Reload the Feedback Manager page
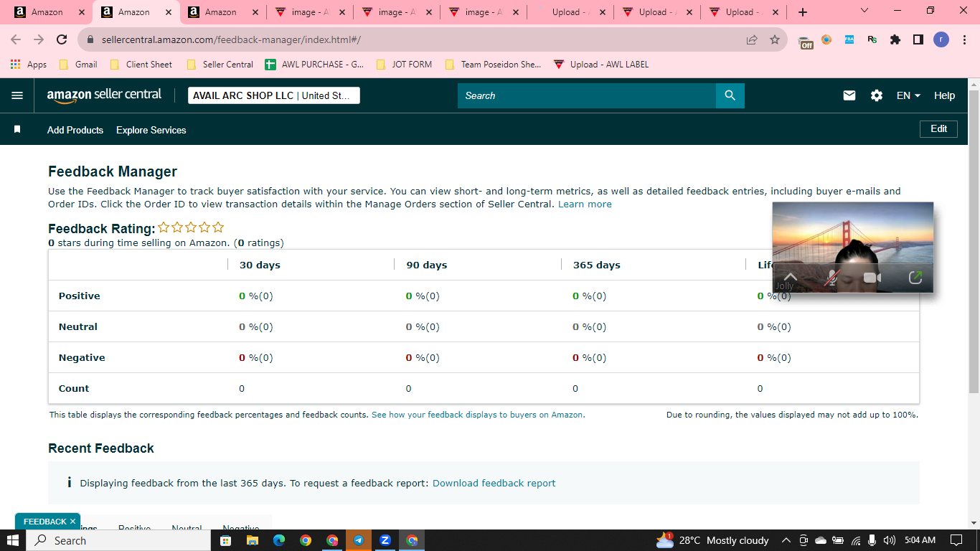980x551 pixels. tap(62, 40)
